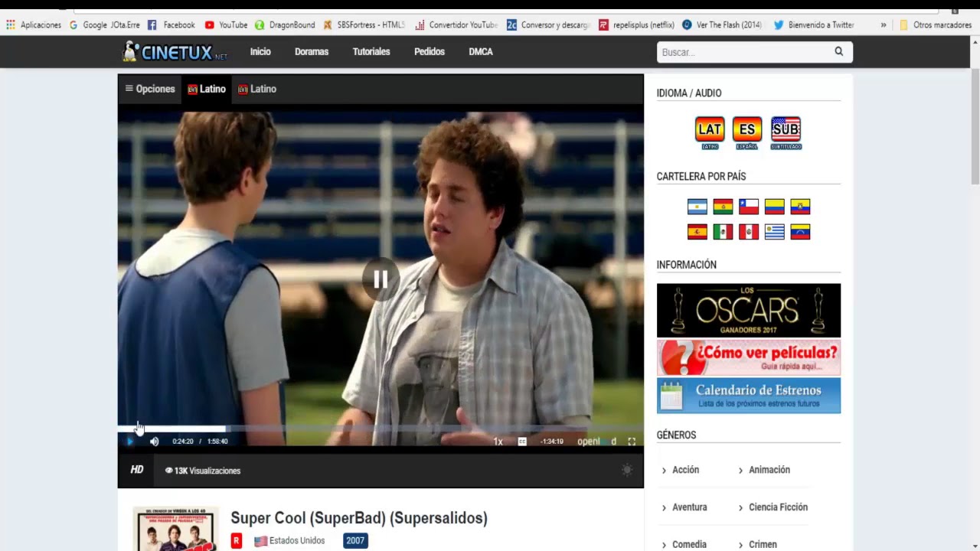Switch to the second Latino player tab
The width and height of the screenshot is (980, 551).
pos(257,89)
